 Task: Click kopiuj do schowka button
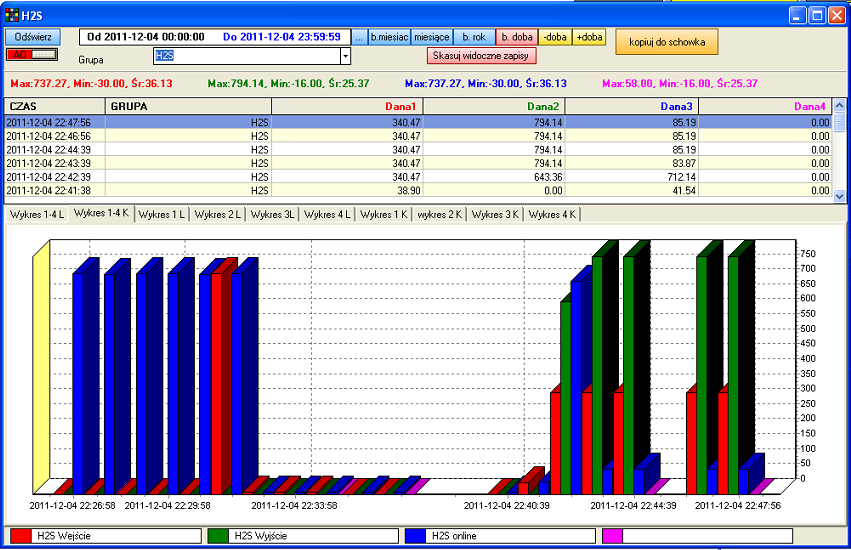pos(666,42)
